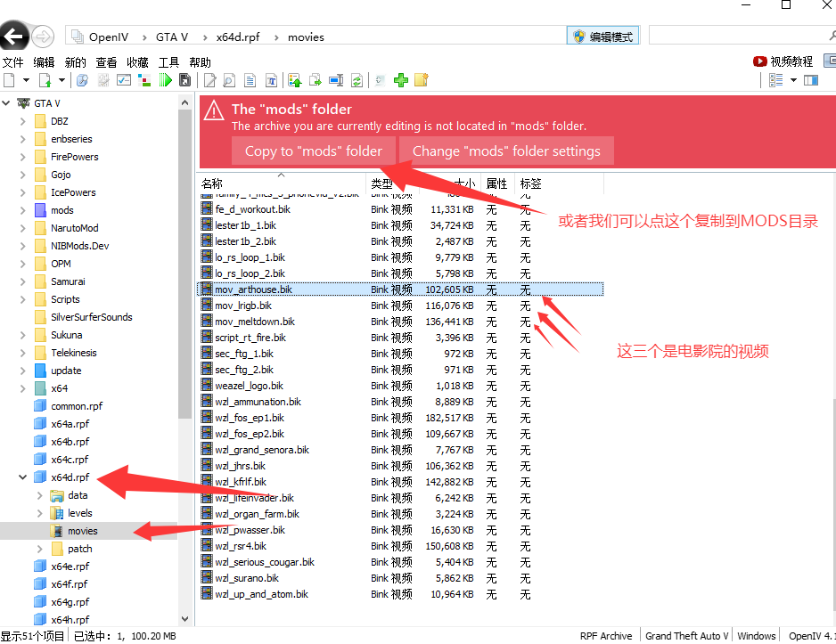Select the wzl_up_and_atom.bik file

point(261,594)
